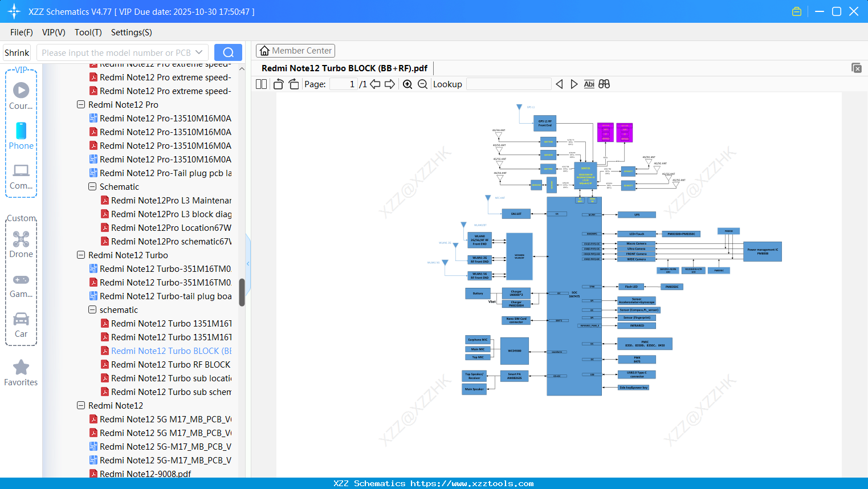
Task: Open Redmi Note12-9008.pdf file
Action: (x=145, y=474)
